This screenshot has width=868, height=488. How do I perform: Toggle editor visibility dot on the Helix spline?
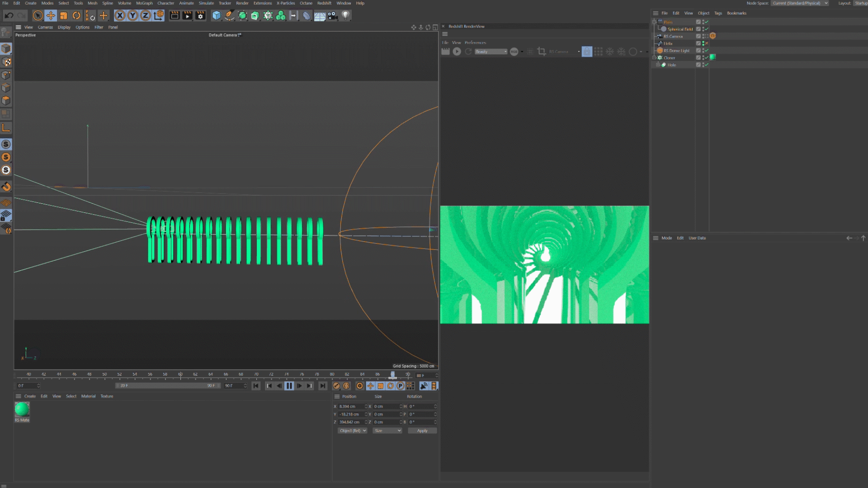703,43
